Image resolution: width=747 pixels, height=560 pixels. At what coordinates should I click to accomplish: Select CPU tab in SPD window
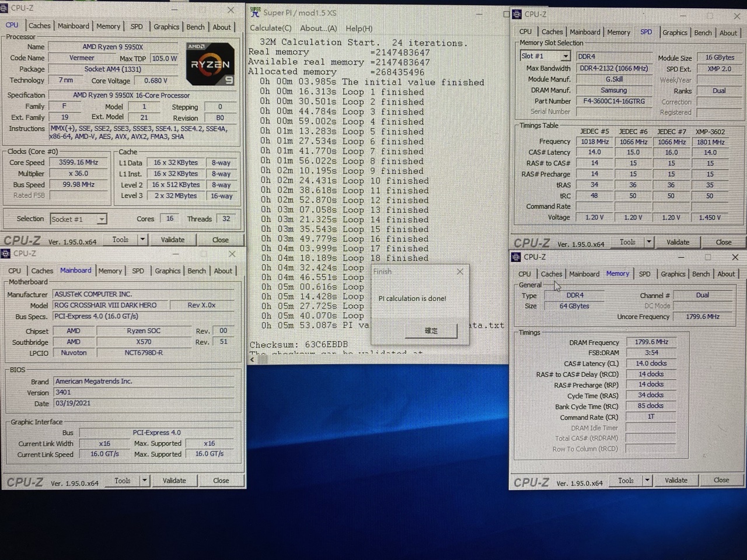pyautogui.click(x=525, y=32)
